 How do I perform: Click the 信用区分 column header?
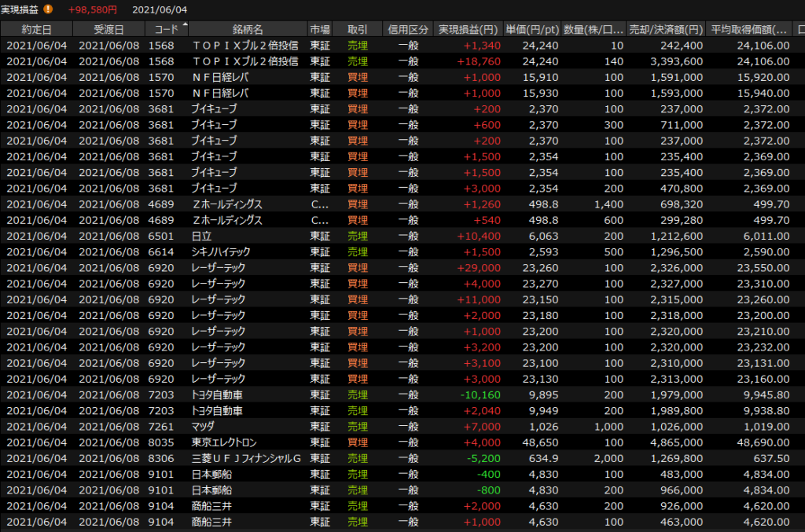click(408, 29)
